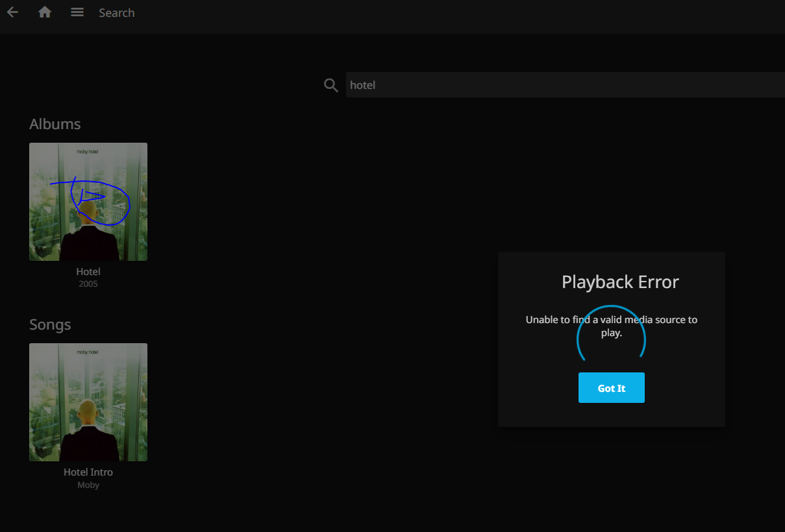Image resolution: width=785 pixels, height=532 pixels.
Task: Play the Hotel Intro song cover thumbnail
Action: (x=88, y=402)
